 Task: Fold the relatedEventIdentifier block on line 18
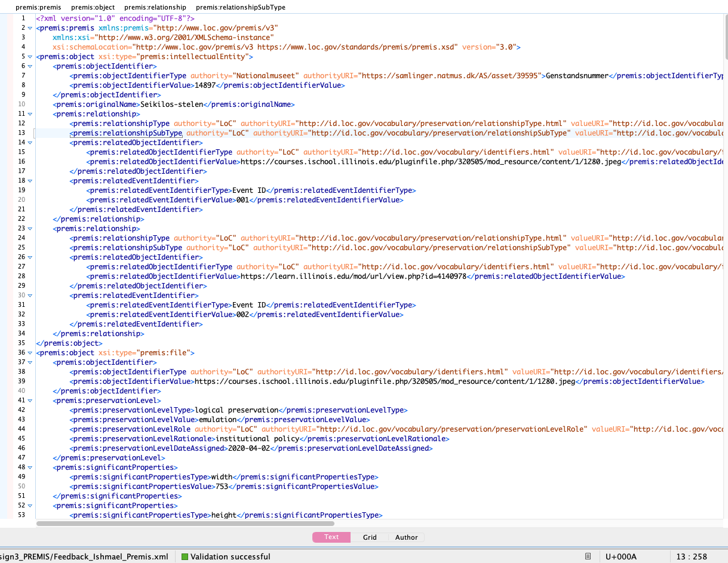coord(30,180)
